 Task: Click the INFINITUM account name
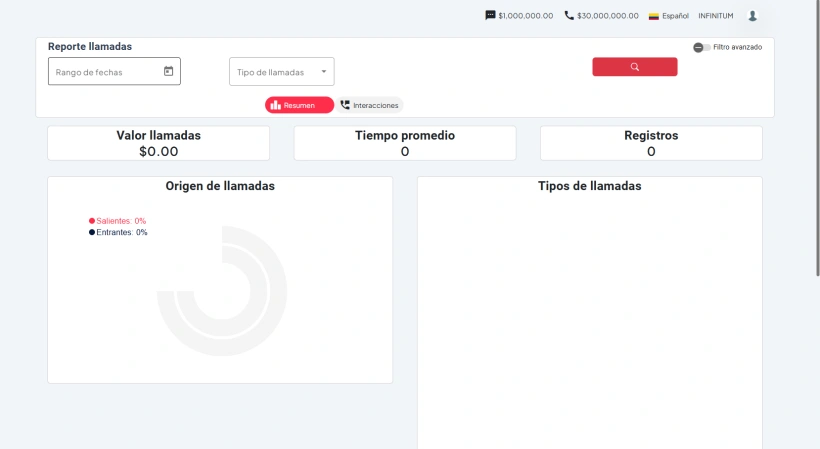715,16
